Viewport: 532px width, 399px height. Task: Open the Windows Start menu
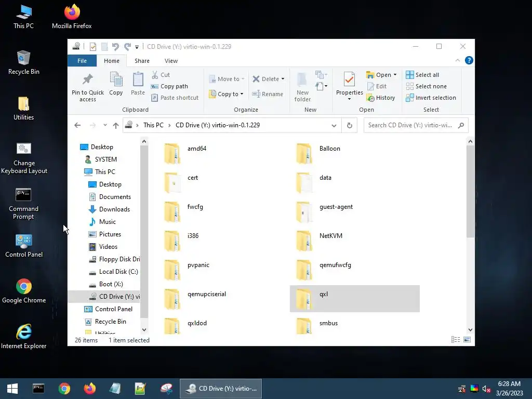12,389
